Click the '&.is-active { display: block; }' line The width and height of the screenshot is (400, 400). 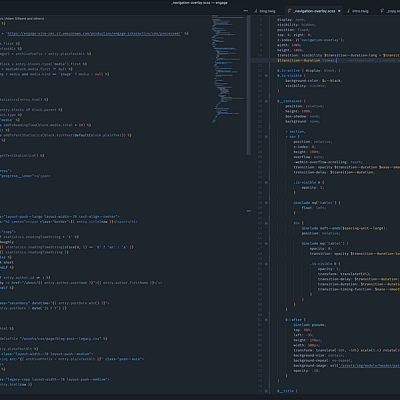pyautogui.click(x=309, y=71)
